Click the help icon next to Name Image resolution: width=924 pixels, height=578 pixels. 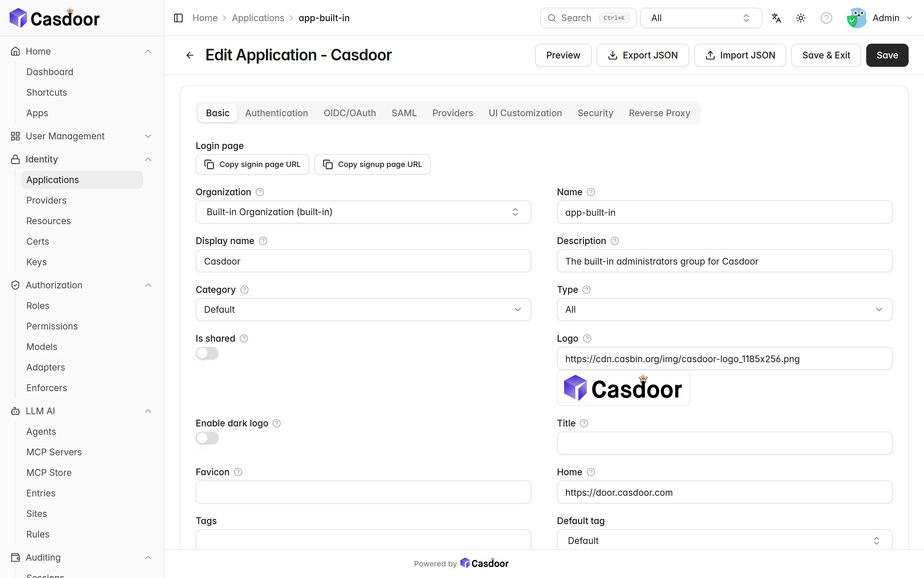591,192
